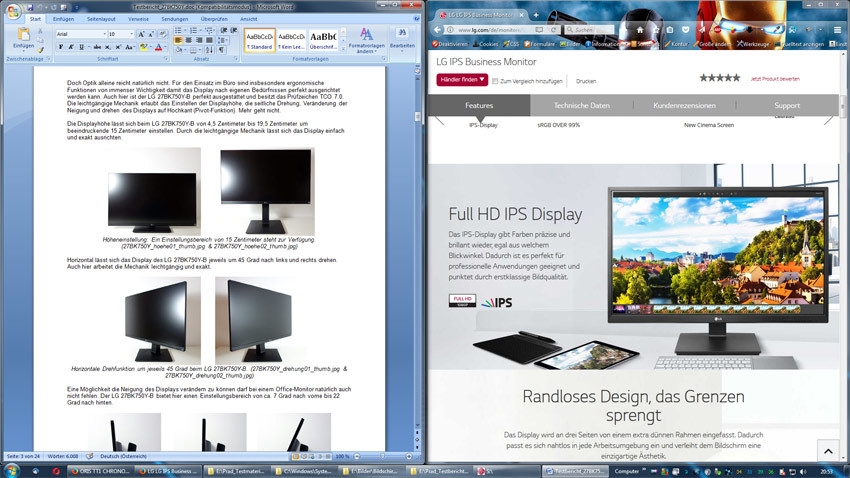Click the Pocket icon in browser toolbar
The width and height of the screenshot is (850, 478).
[x=685, y=30]
